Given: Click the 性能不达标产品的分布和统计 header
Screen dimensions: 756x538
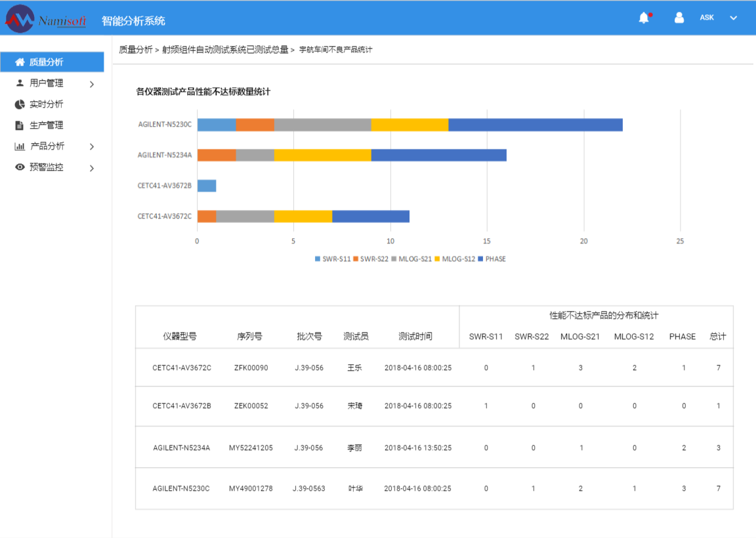Looking at the screenshot, I should click(x=604, y=316).
